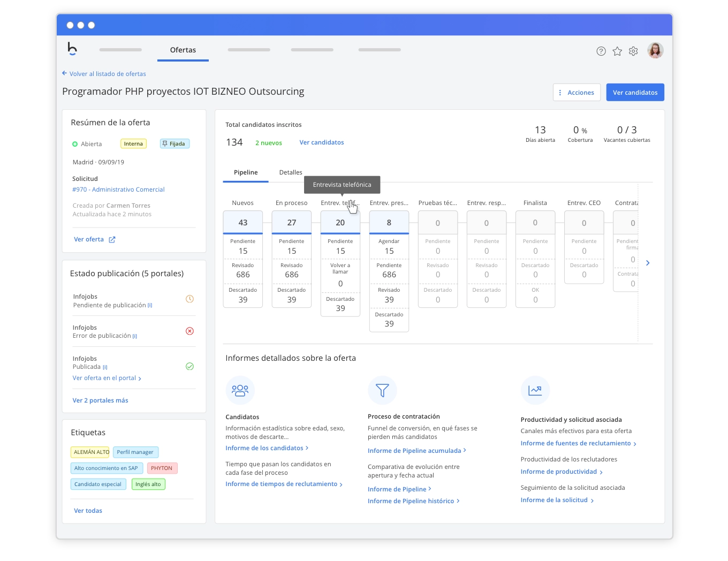Click the PHYTON red tag

coord(162,468)
